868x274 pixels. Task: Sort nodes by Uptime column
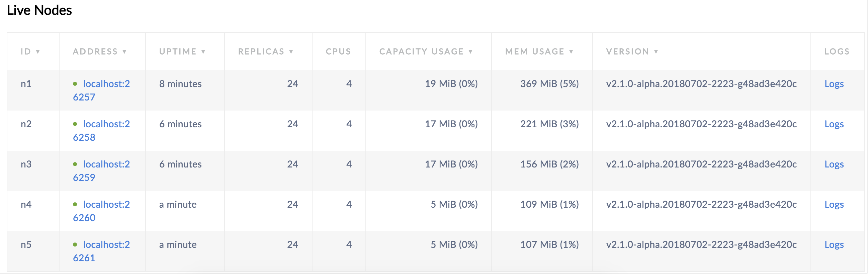click(x=182, y=52)
